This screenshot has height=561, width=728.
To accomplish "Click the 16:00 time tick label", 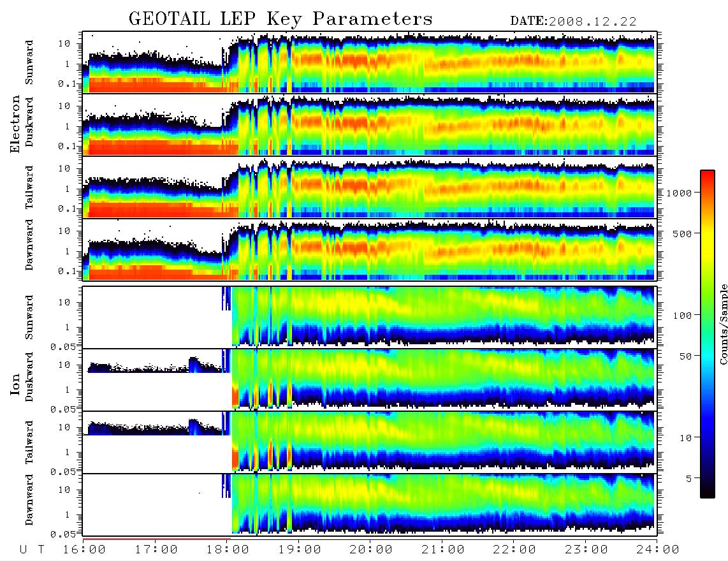I will [84, 550].
